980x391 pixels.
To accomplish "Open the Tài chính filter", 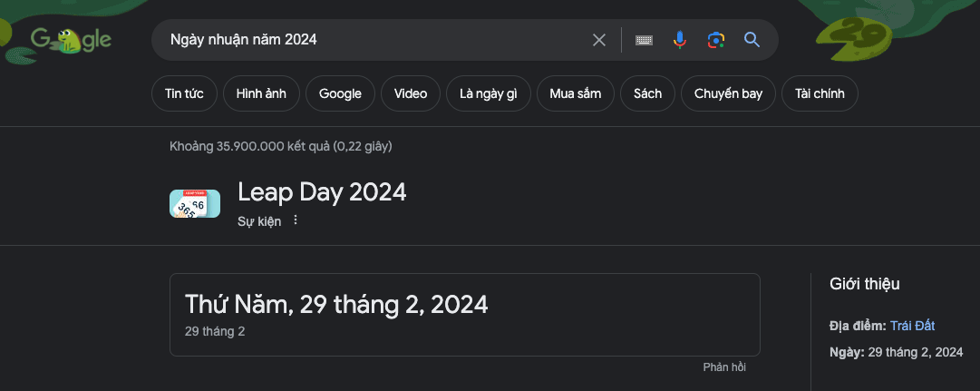I will (820, 93).
